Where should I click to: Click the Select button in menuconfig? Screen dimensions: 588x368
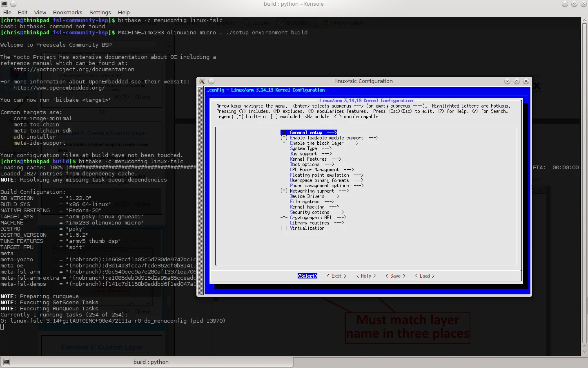307,276
